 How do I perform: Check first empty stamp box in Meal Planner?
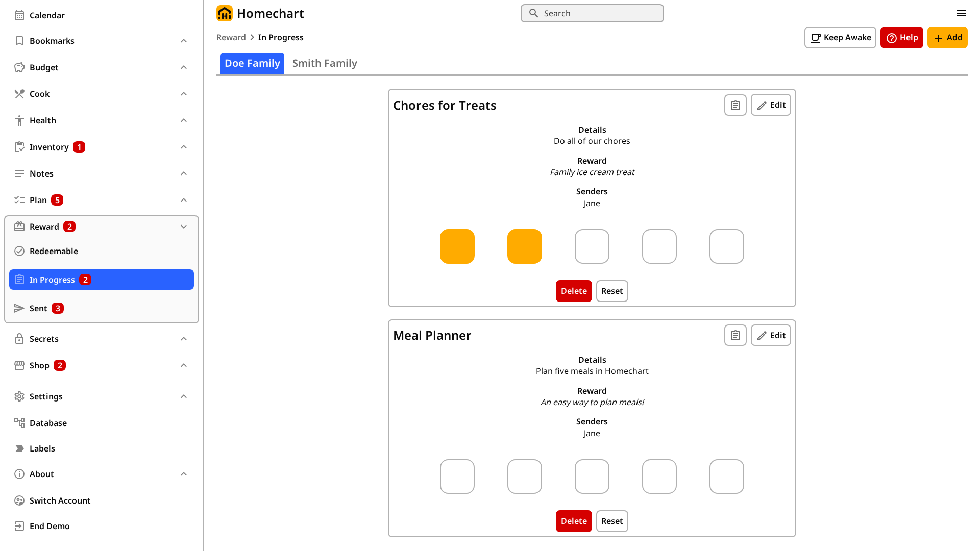[x=457, y=477]
